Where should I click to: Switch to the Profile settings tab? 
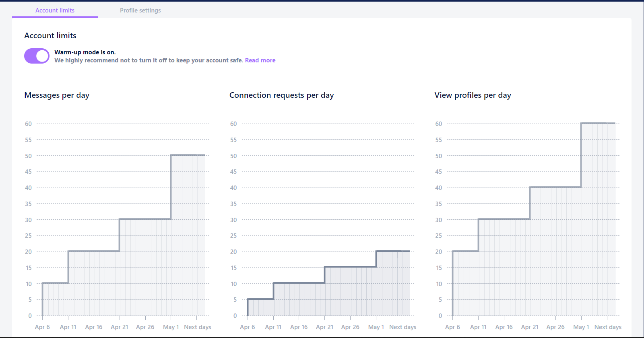(140, 10)
